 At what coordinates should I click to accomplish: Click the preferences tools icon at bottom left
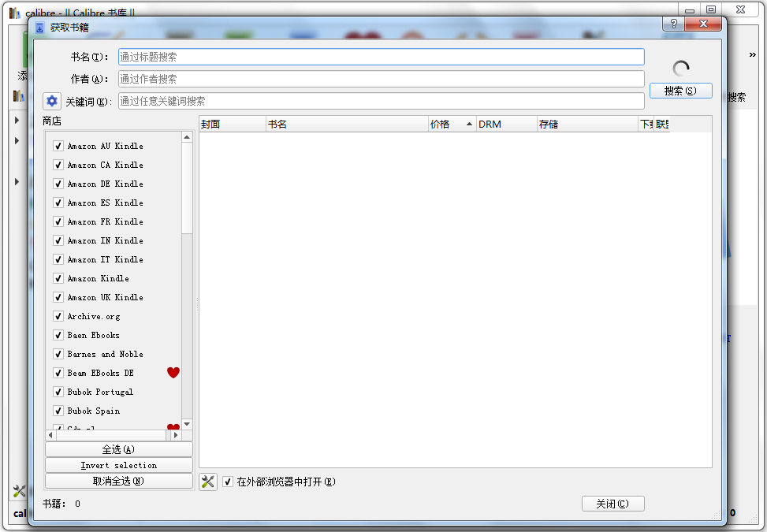tap(19, 491)
